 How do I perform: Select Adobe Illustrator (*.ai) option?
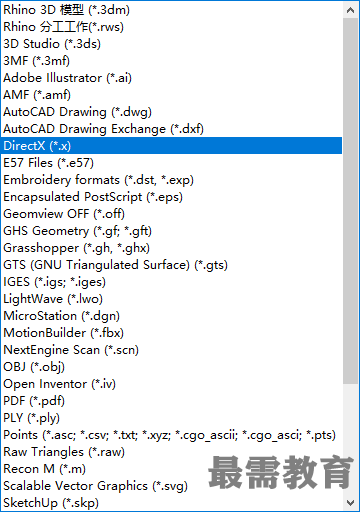(x=171, y=78)
